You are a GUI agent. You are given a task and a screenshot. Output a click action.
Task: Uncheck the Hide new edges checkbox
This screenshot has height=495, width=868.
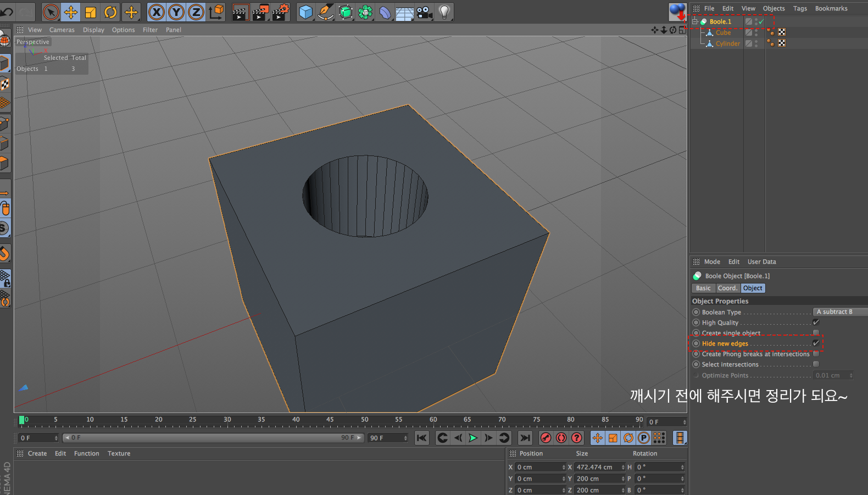816,343
